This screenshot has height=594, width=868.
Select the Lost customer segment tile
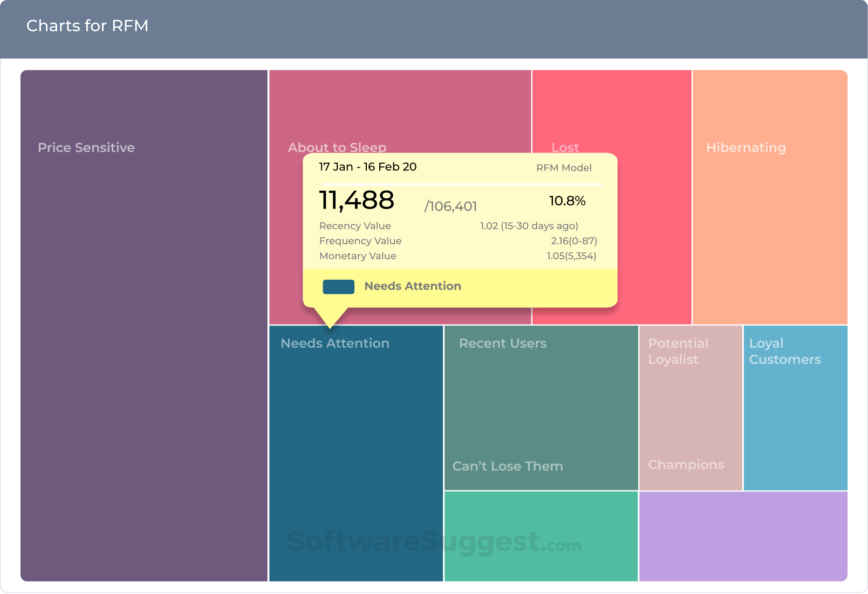click(565, 147)
